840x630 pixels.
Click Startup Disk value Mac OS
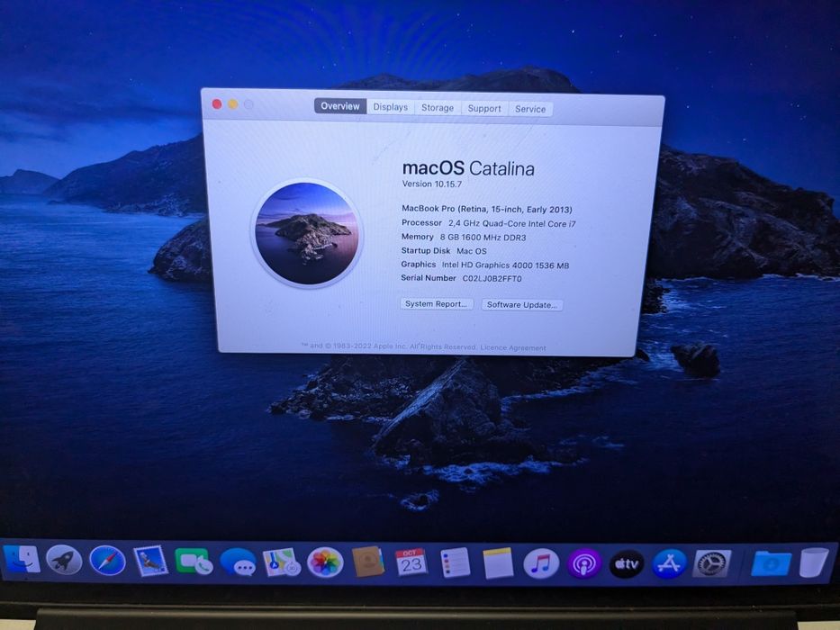[472, 251]
